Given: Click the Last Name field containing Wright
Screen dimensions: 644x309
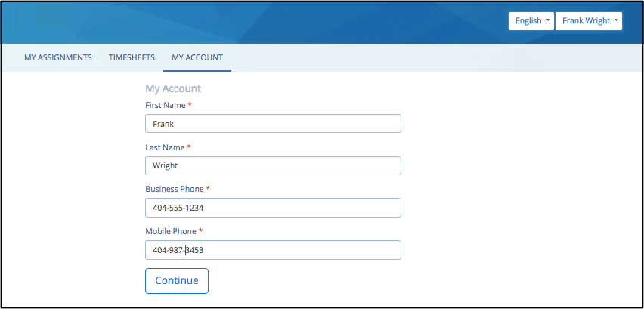Looking at the screenshot, I should (273, 165).
